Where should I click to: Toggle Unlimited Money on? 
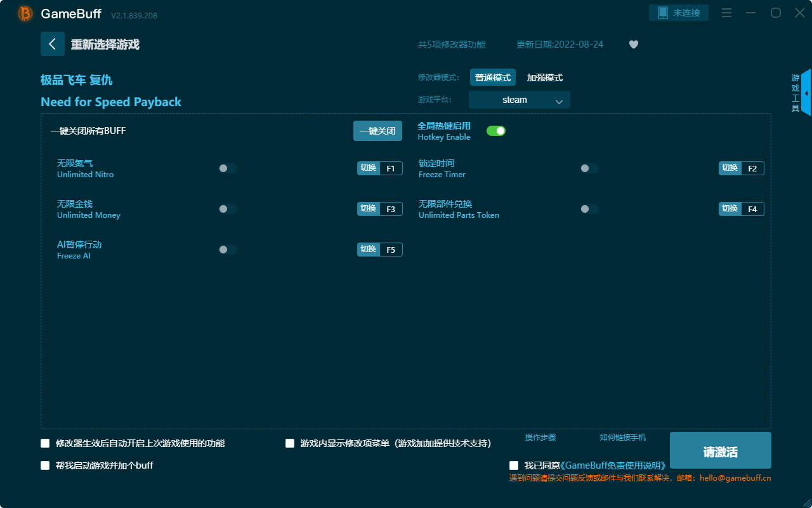(228, 208)
